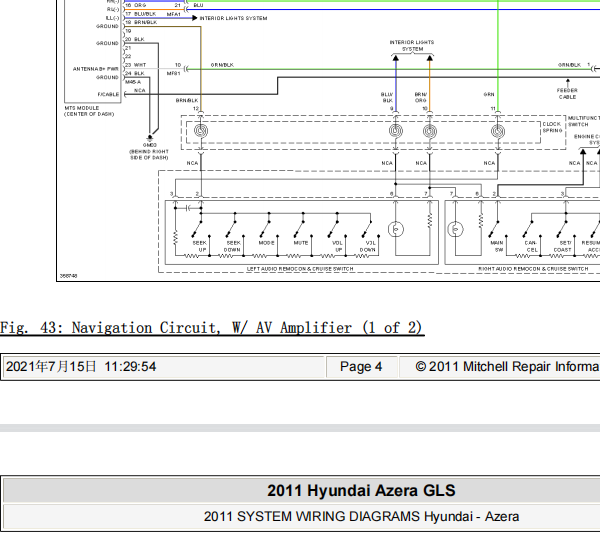Click the LEFT AUDIO REMOCON & CRUISE SWITCH label
The image size is (600, 543).
[300, 269]
